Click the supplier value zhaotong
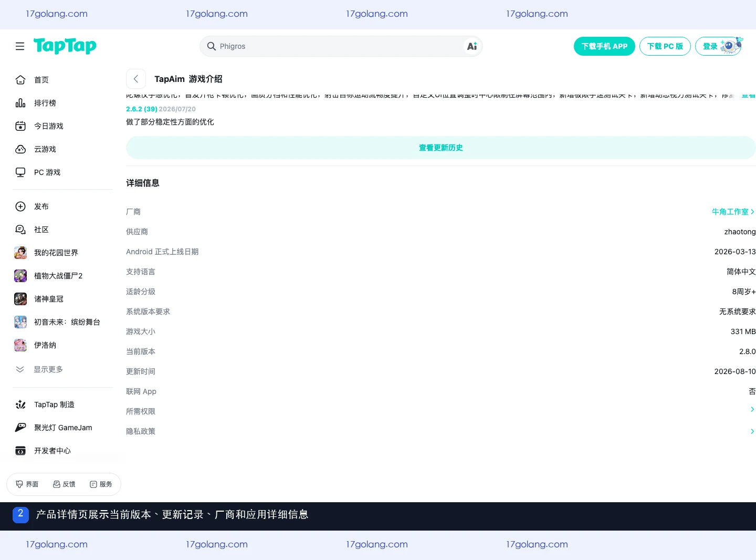 point(740,232)
